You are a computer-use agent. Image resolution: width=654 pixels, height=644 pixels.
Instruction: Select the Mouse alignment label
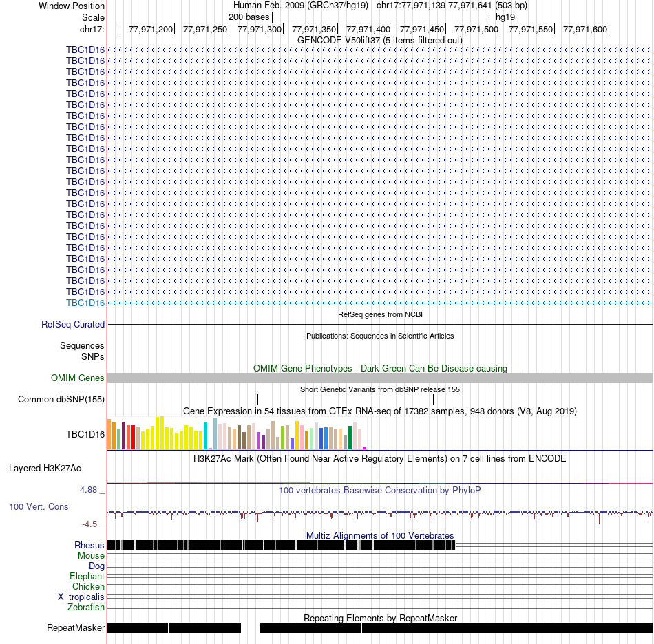pos(91,556)
